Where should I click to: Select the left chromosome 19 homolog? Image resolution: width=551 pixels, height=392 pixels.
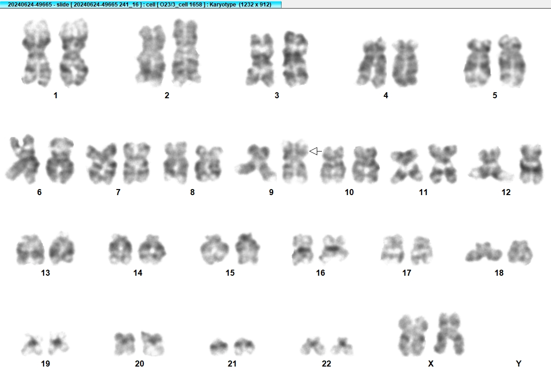(x=32, y=344)
